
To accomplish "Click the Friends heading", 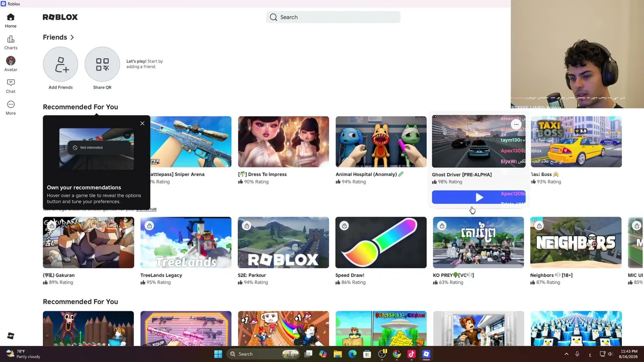I will pos(55,37).
